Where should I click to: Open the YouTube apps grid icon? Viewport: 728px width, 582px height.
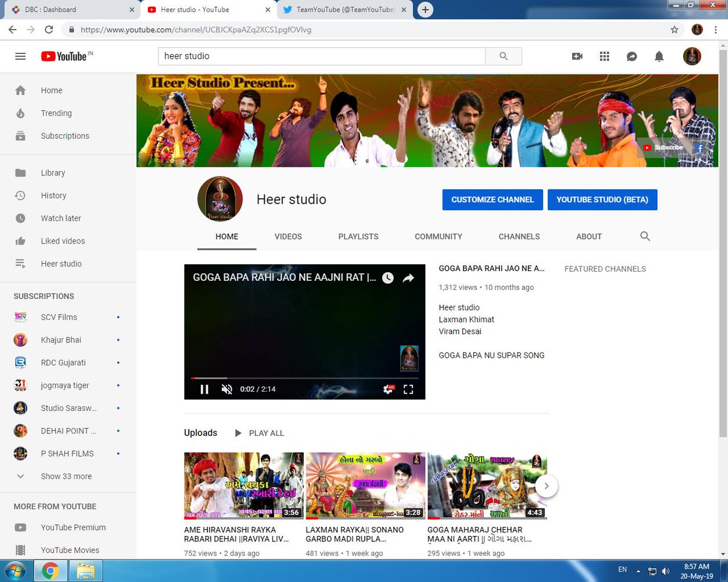click(x=604, y=56)
